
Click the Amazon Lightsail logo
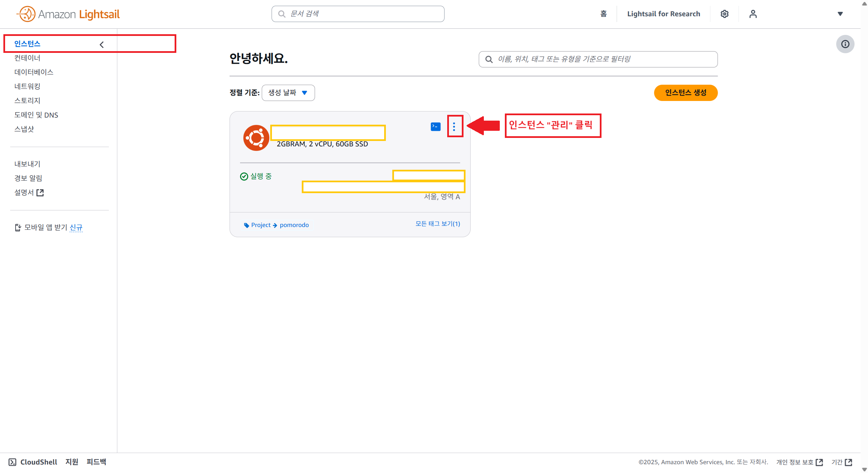[x=68, y=14]
